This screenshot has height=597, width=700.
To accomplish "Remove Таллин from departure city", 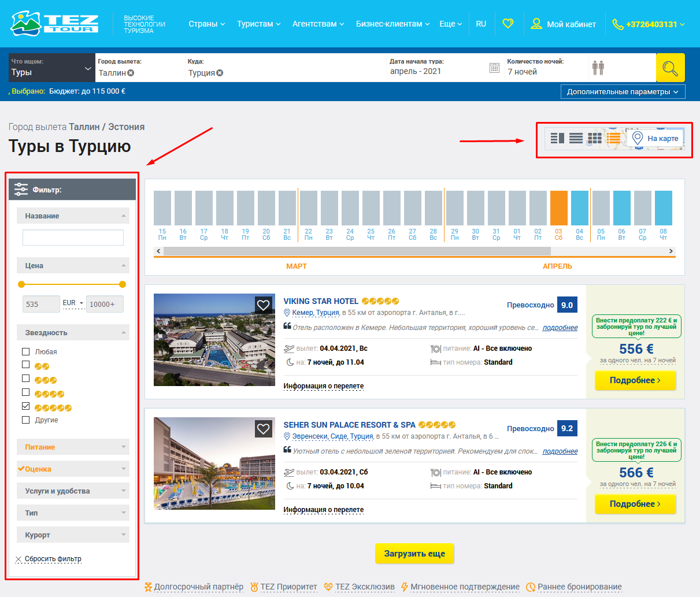I will pos(131,73).
